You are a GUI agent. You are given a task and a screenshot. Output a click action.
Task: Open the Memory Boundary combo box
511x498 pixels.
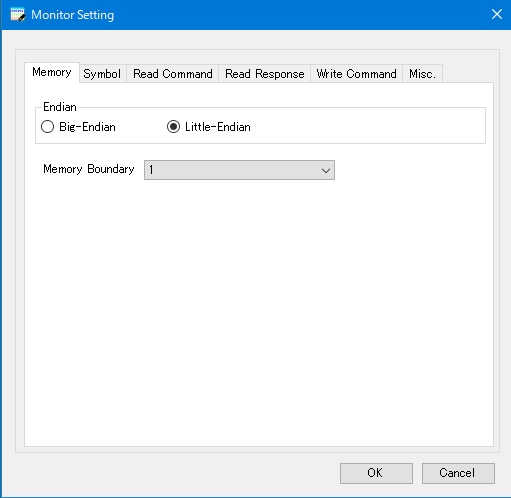tap(239, 170)
